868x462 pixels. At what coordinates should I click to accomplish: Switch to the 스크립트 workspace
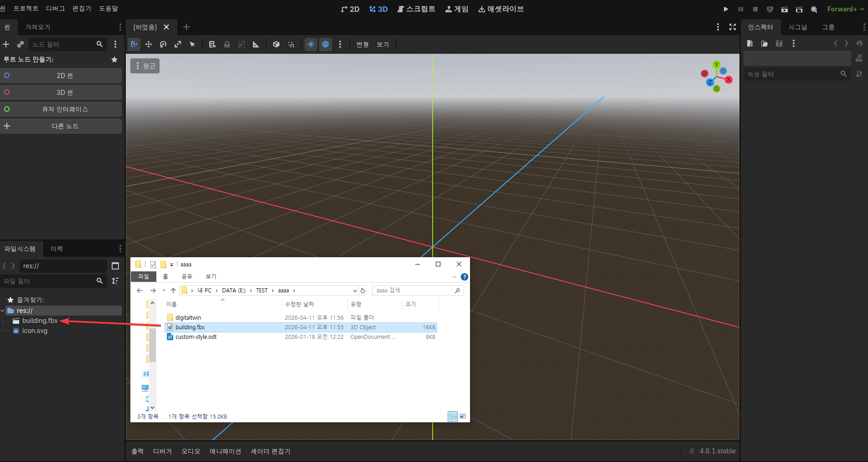point(416,9)
